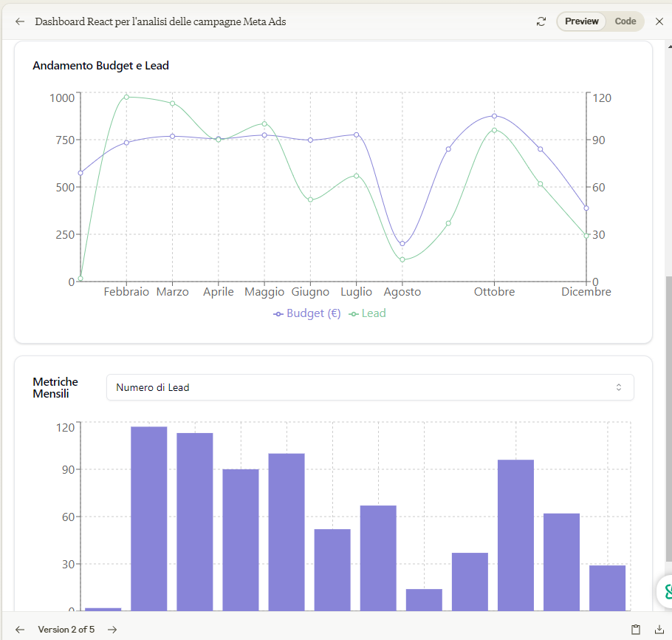
Task: Click the "Ottobre" axis label
Action: (494, 292)
